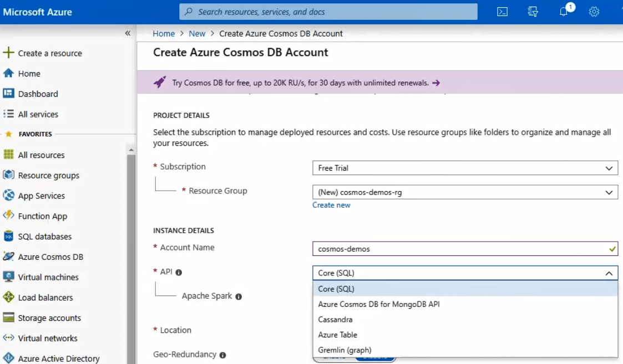Open the notifications bell

coord(564,12)
